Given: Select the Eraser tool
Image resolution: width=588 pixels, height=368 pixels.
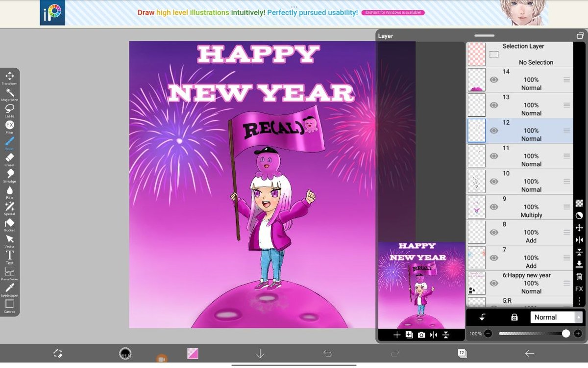Looking at the screenshot, I should pos(9,159).
